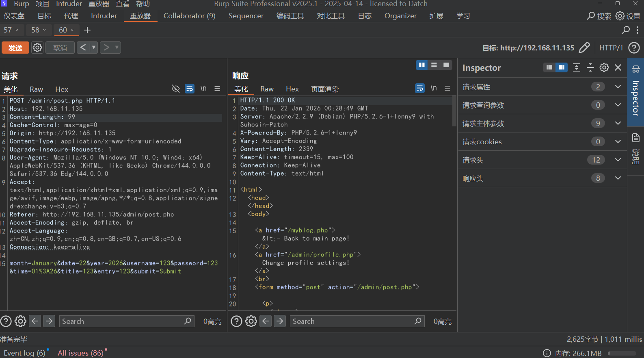The image size is (644, 358).
Task: Open request panel hamburger menu
Action: coord(217,89)
